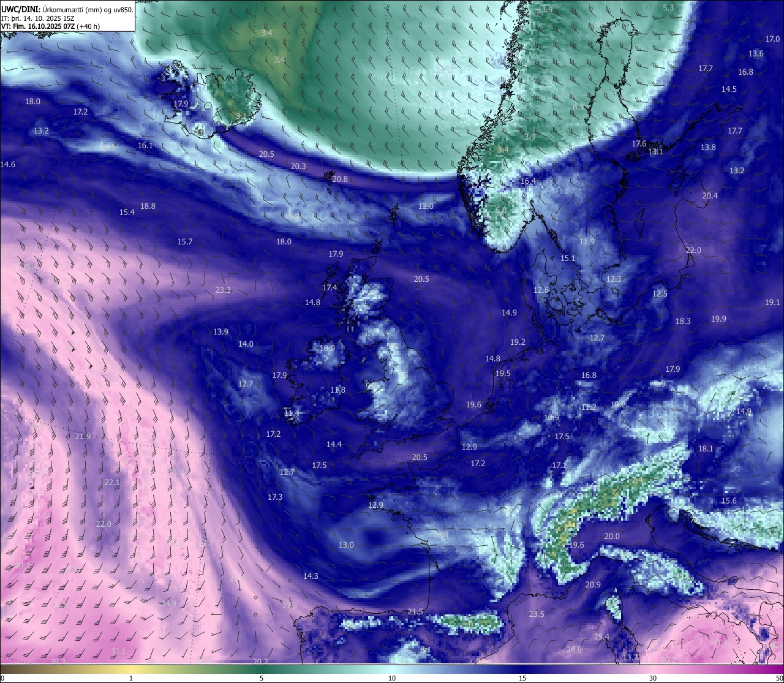This screenshot has height=683, width=784.
Task: Click the 17.3 value label
Action: tap(275, 497)
